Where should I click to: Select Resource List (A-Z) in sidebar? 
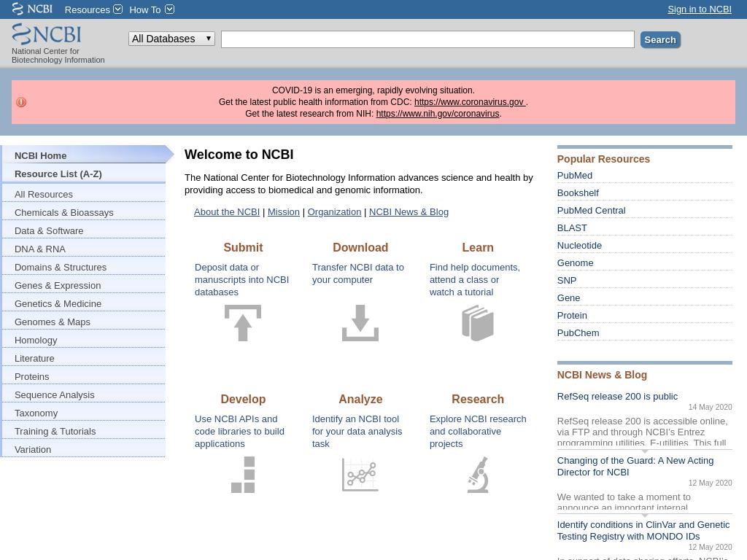pos(58,174)
